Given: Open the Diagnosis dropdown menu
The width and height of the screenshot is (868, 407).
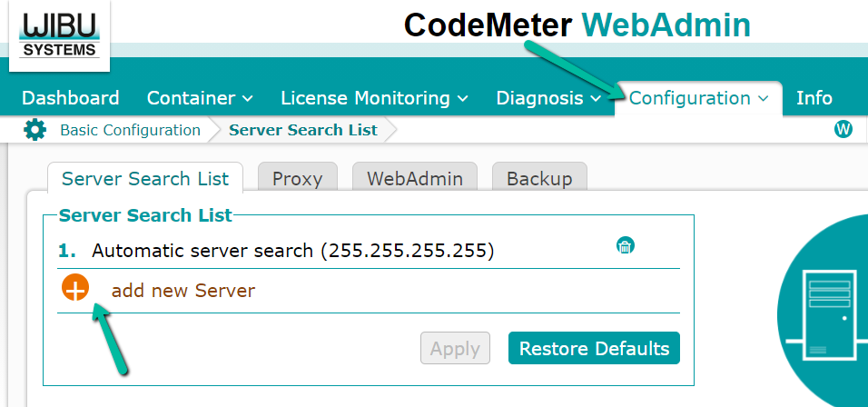Looking at the screenshot, I should click(x=548, y=98).
